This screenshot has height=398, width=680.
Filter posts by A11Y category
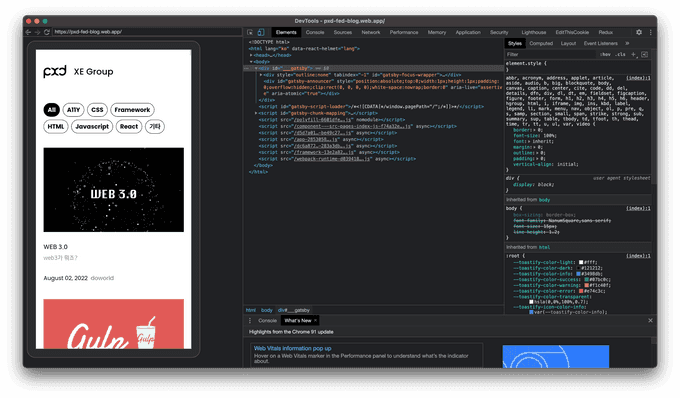[x=73, y=110]
